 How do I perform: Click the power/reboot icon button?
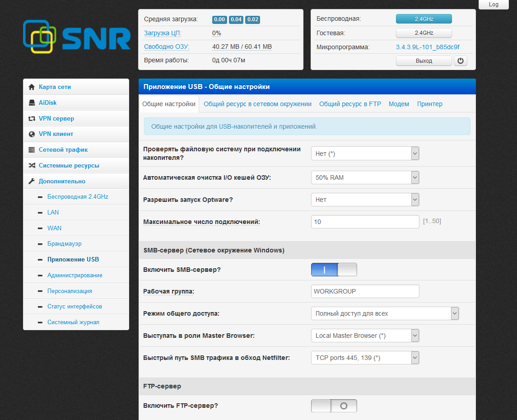point(461,61)
